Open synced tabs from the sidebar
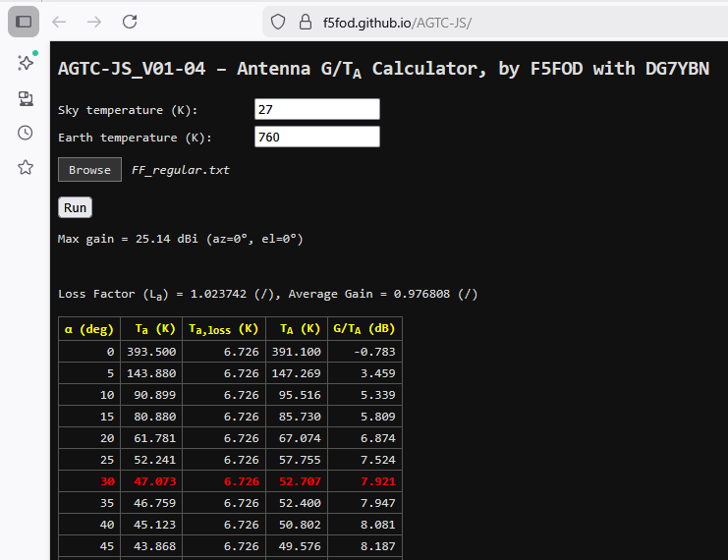This screenshot has height=560, width=728. pos(25,97)
